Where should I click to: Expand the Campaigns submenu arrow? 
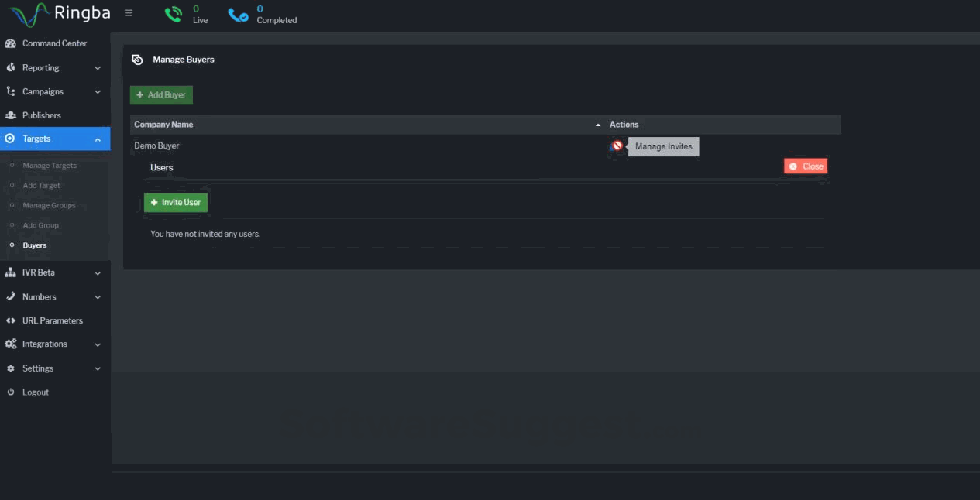98,92
